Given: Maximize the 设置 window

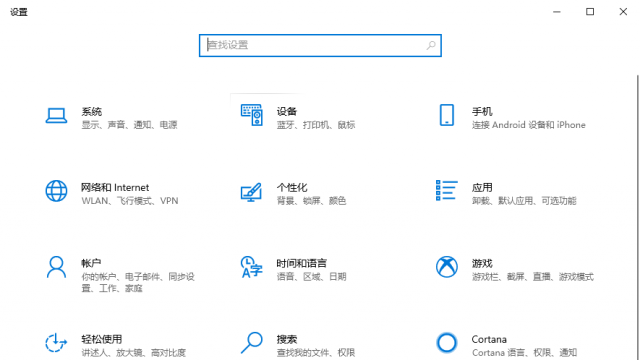Looking at the screenshot, I should (590, 12).
